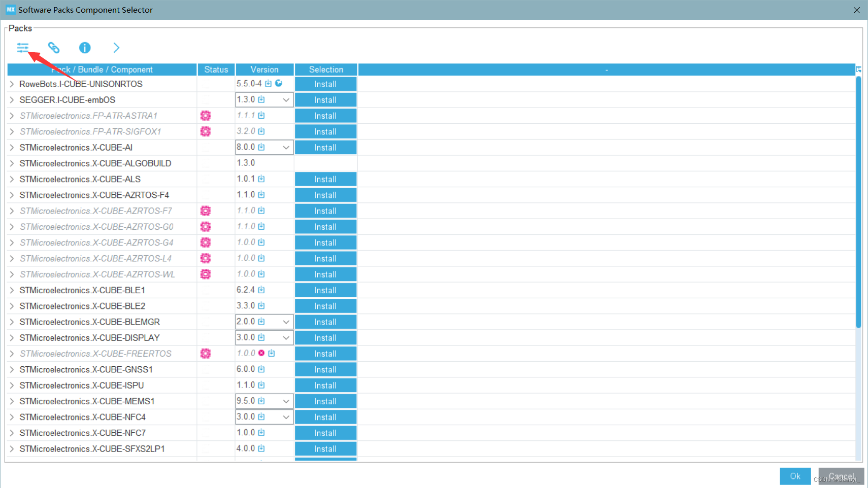This screenshot has width=868, height=488.
Task: Click the chip status icon for X-CUBE-AZRTOS-WL
Action: click(206, 274)
